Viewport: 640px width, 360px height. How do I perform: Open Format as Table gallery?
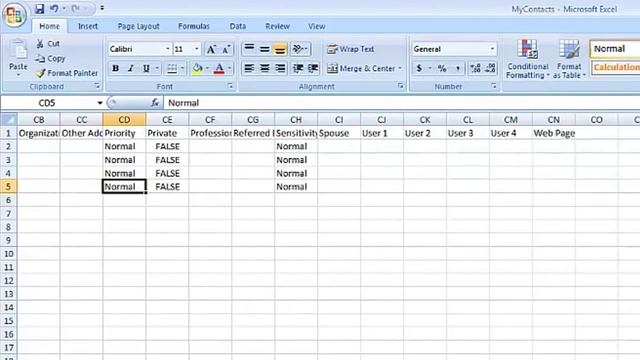pos(569,59)
